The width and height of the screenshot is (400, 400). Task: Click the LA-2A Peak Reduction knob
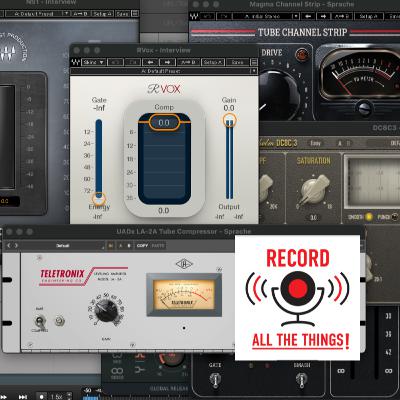(x=106, y=310)
